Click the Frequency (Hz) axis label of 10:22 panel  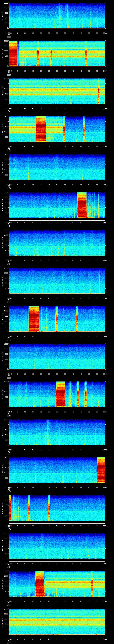(x=3, y=16)
